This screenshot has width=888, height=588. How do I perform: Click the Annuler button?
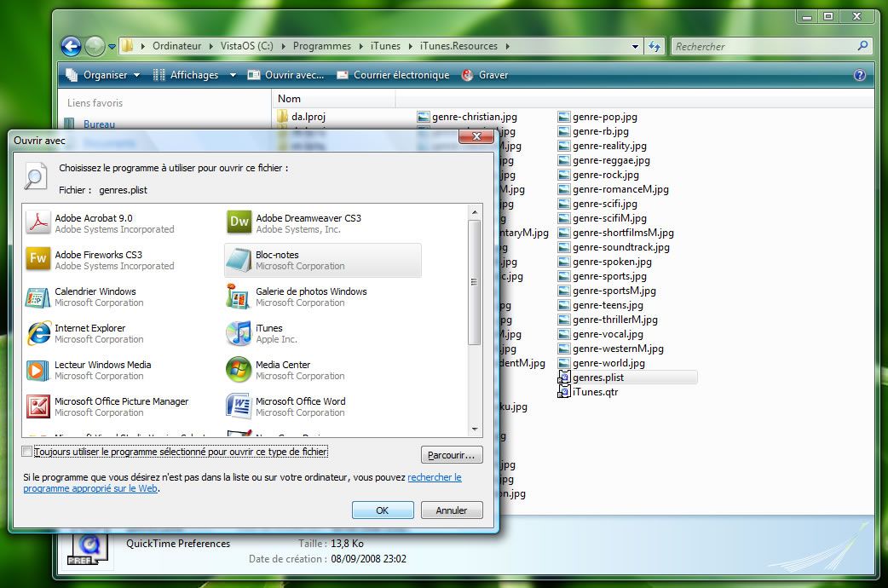pos(452,510)
